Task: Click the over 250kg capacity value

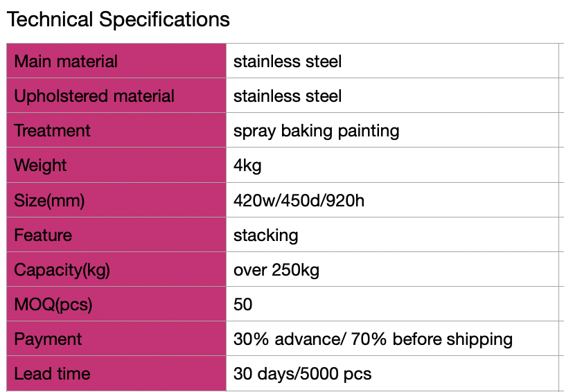Action: [276, 270]
